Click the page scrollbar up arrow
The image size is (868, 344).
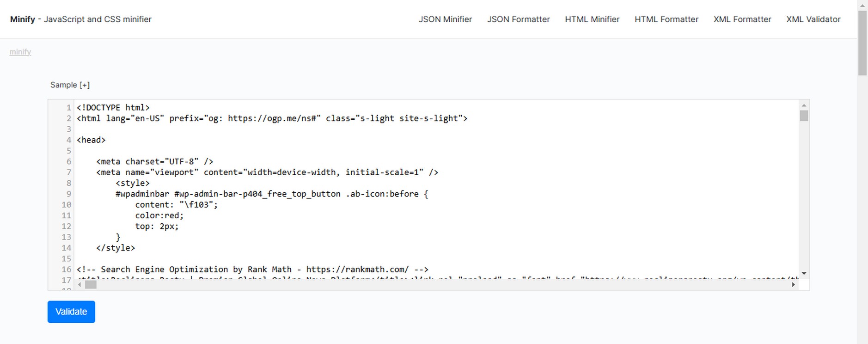862,5
